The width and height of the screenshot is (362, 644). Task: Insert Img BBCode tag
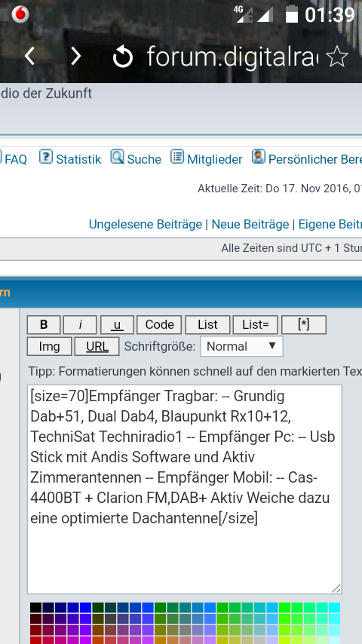click(49, 346)
